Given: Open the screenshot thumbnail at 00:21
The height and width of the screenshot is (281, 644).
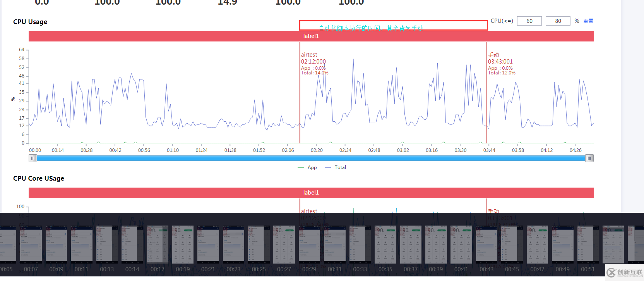Looking at the screenshot, I should tap(208, 245).
